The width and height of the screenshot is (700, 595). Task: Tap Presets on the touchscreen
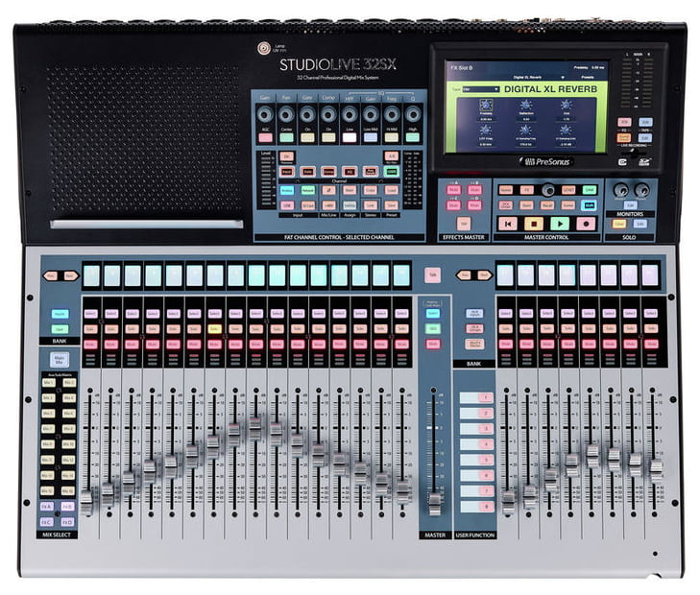pos(588,77)
